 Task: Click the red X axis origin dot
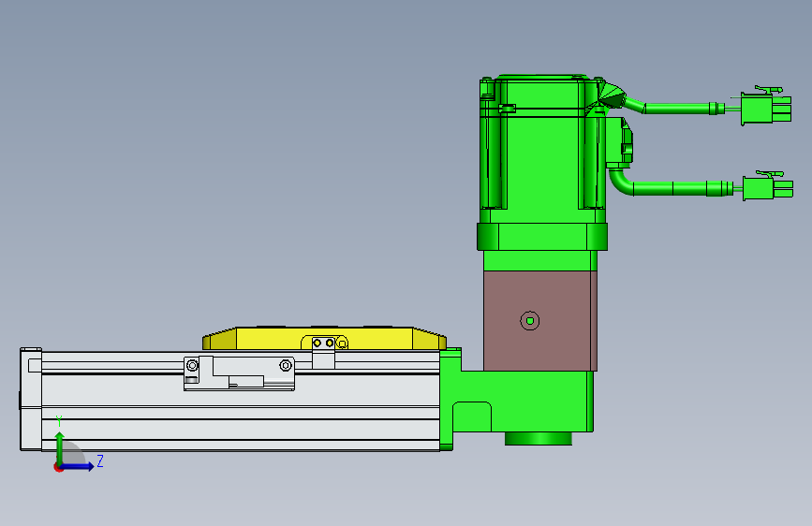58,467
